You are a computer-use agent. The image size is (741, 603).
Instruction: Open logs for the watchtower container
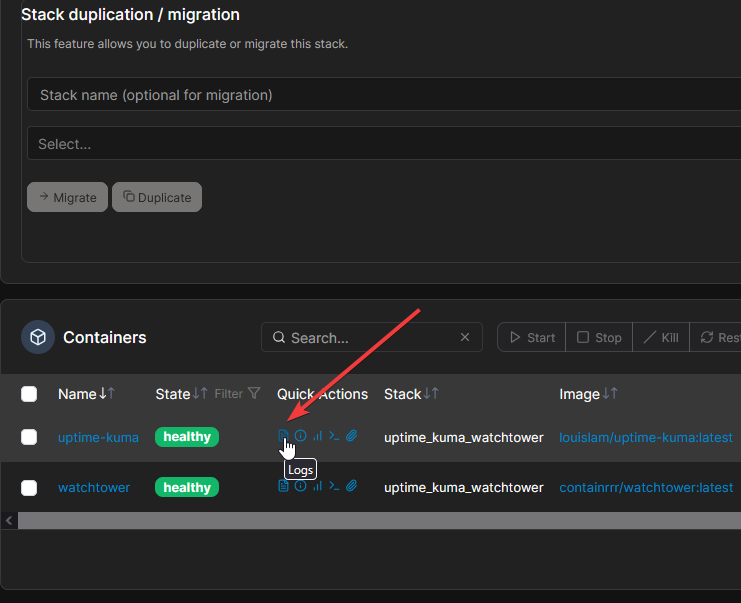(284, 487)
